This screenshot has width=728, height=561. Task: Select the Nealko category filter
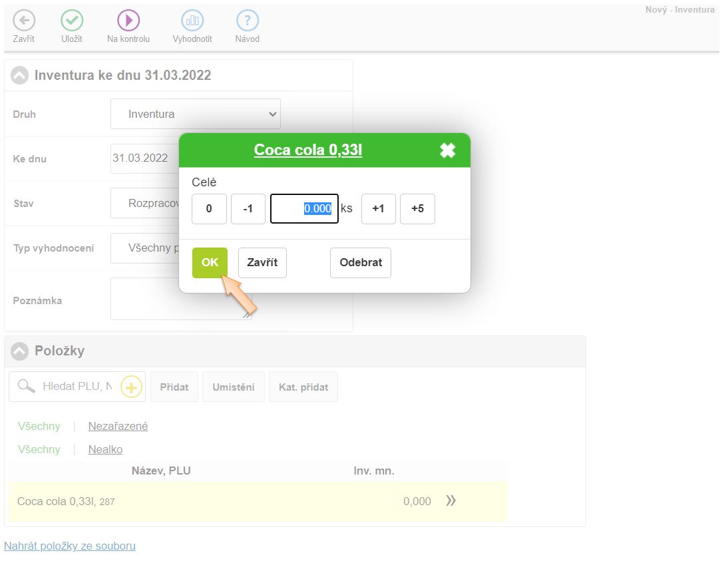pos(105,449)
